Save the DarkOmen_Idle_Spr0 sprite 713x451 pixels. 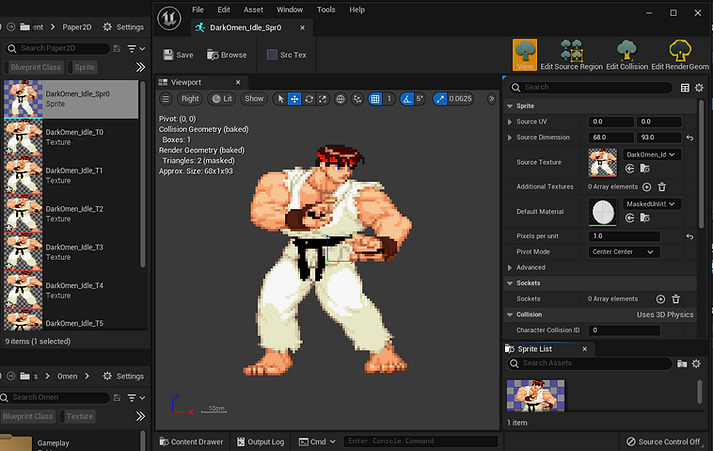click(178, 55)
